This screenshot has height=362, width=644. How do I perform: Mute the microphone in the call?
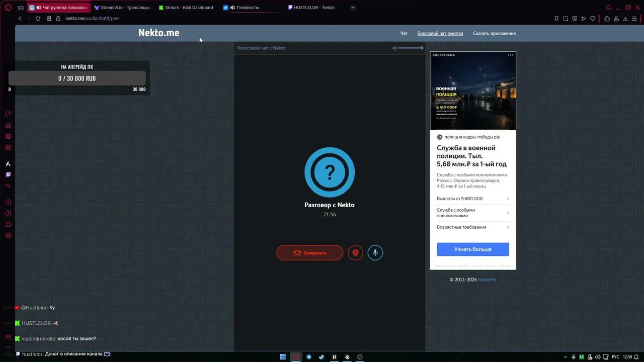(375, 252)
